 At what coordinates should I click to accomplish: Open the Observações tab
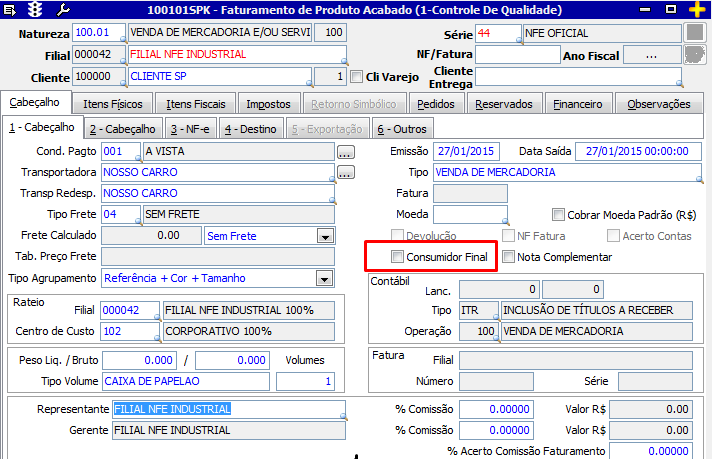point(659,104)
